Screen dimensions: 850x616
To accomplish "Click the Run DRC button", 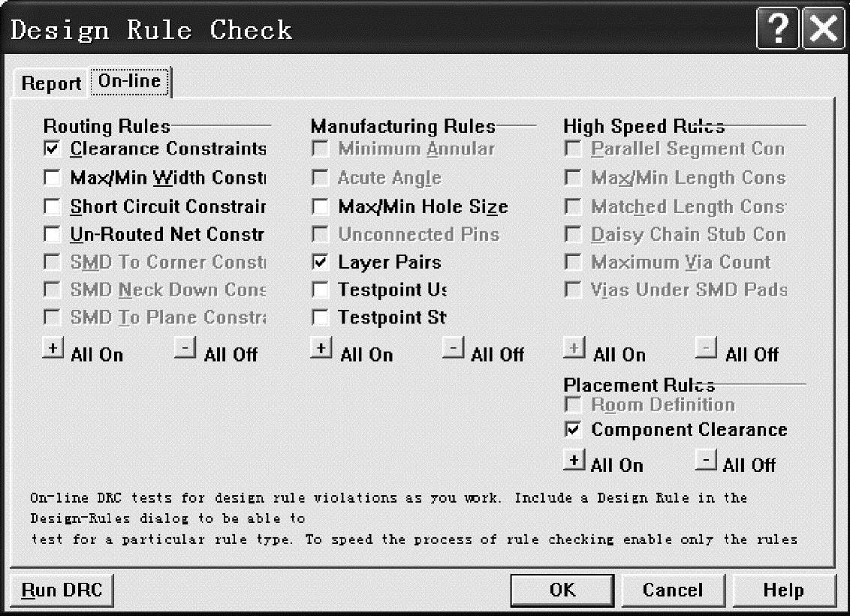I will pos(62,590).
